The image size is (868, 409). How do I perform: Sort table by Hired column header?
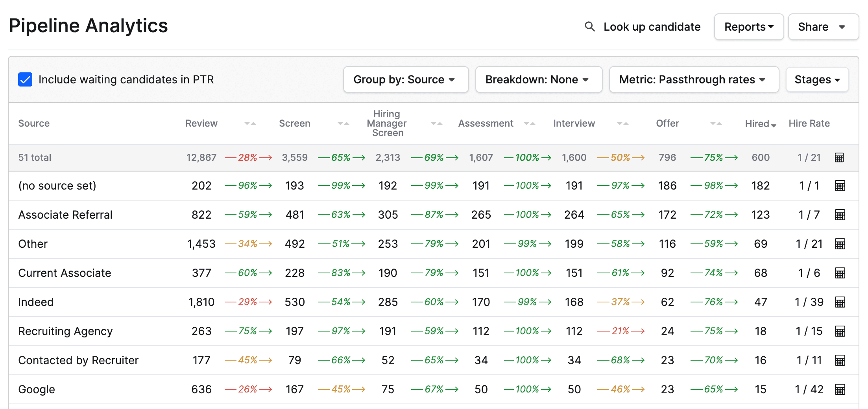click(760, 124)
